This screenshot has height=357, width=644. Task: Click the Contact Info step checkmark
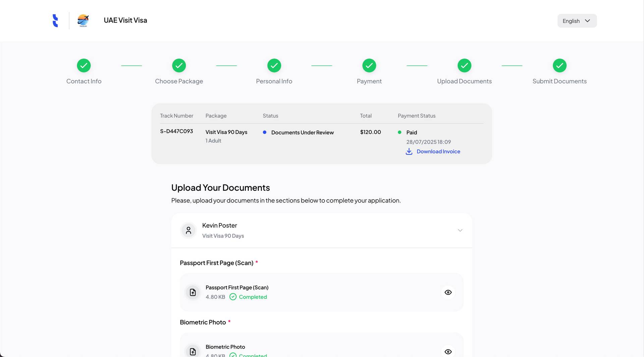tap(84, 65)
